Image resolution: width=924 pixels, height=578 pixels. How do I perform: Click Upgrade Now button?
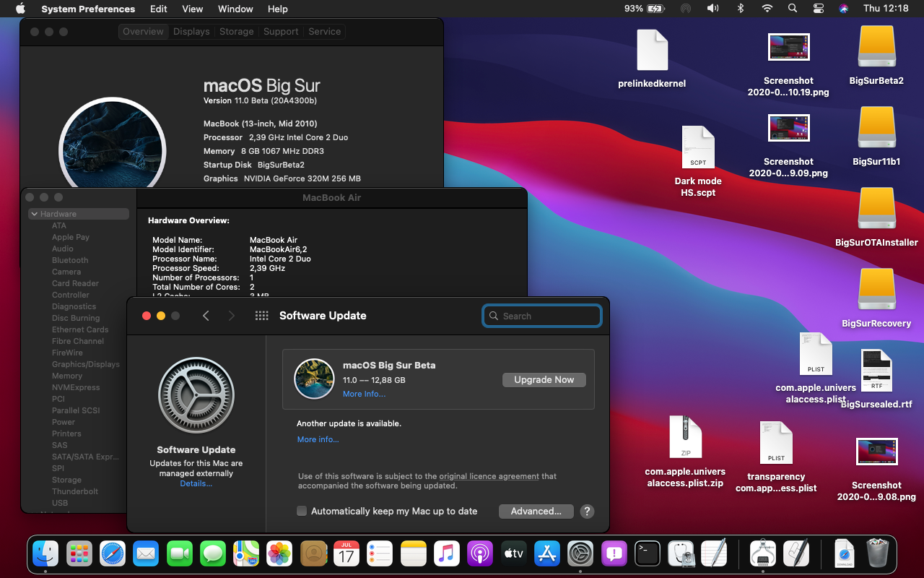pos(544,380)
